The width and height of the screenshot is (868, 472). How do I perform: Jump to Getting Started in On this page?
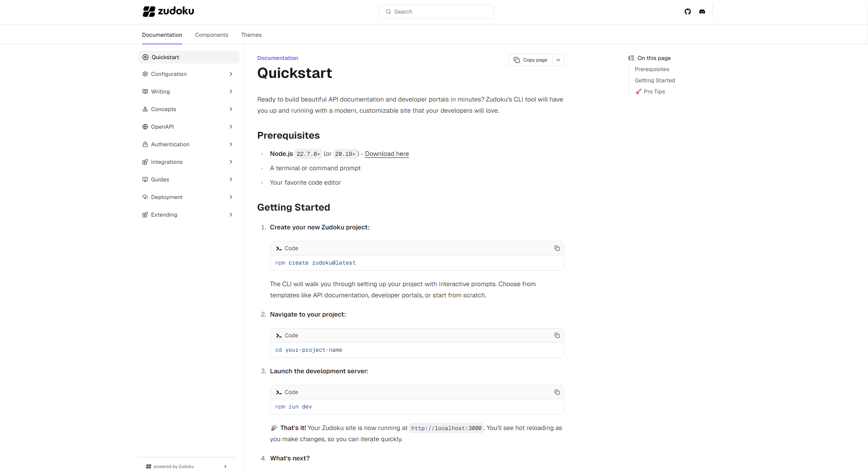(655, 80)
